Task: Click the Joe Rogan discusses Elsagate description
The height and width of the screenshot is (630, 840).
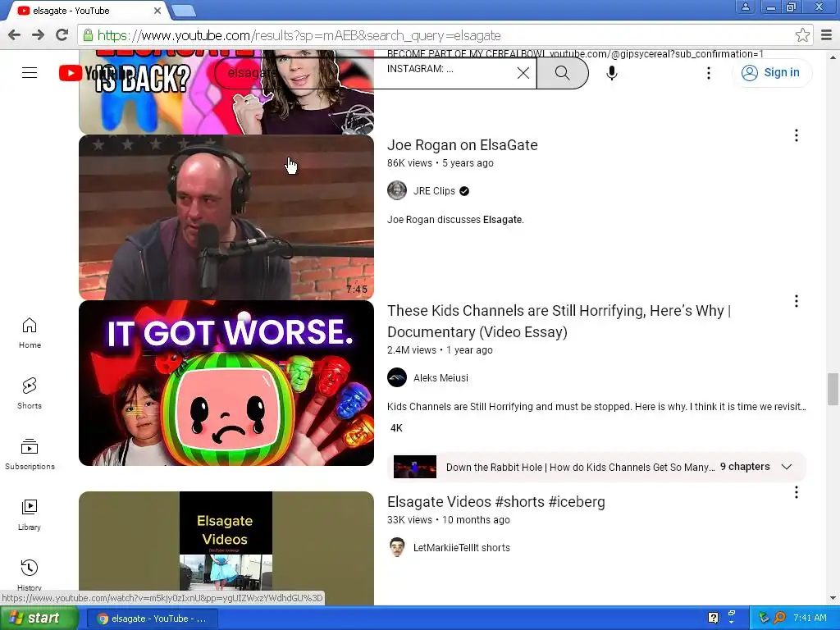Action: (455, 220)
